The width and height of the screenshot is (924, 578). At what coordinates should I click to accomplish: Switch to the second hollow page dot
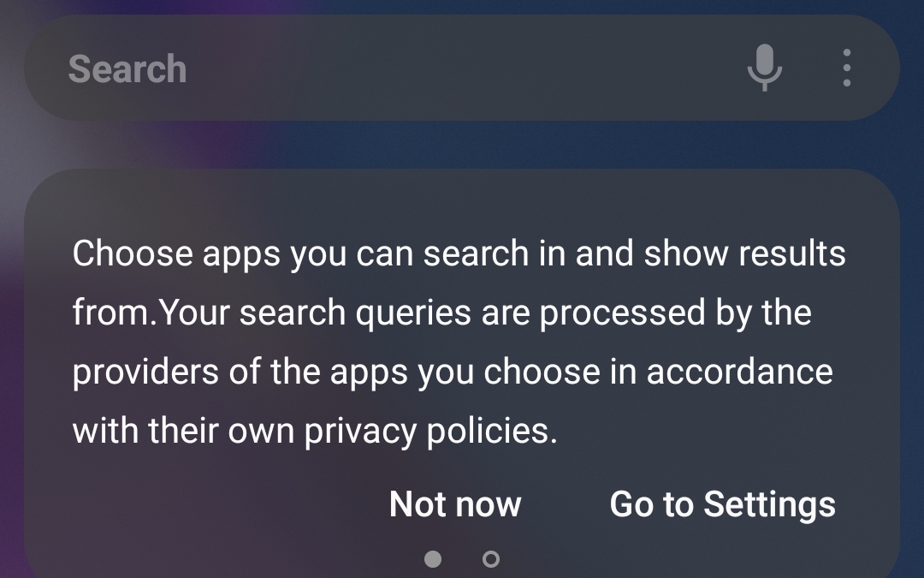tap(491, 559)
